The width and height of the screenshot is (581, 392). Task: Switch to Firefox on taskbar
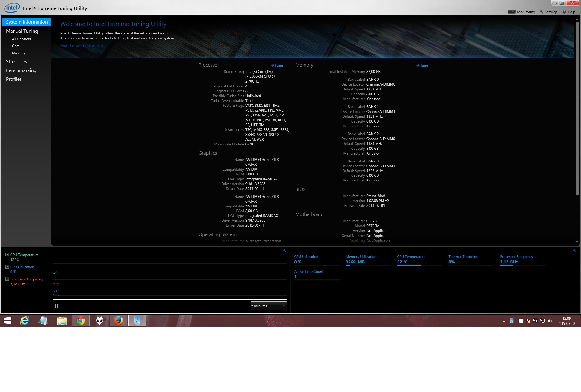[x=118, y=321]
